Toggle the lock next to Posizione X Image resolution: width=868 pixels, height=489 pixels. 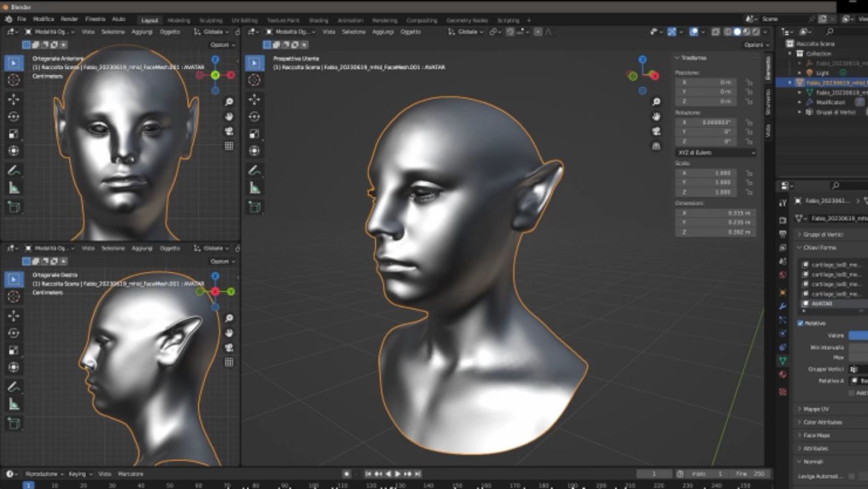click(x=749, y=83)
